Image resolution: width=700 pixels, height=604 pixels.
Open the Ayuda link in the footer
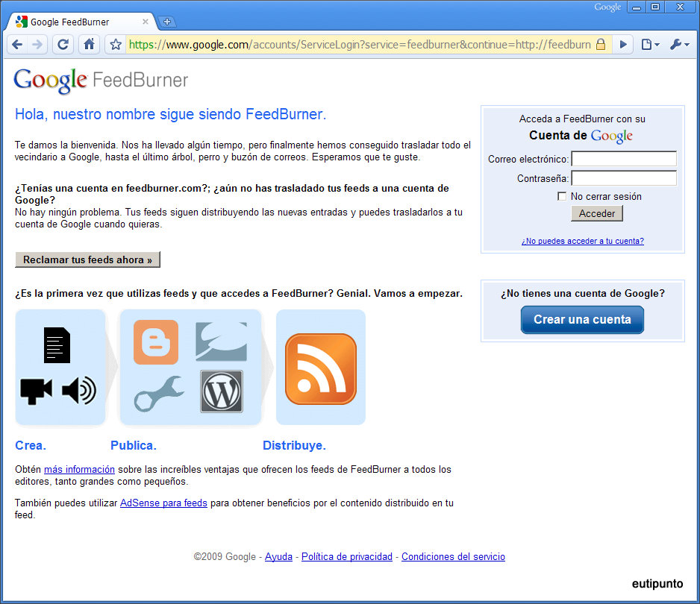coord(278,557)
